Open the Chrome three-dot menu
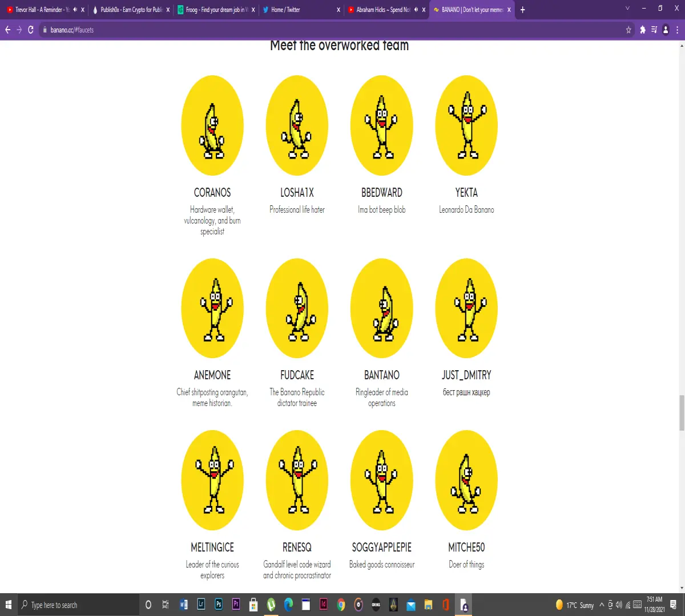Image resolution: width=685 pixels, height=616 pixels. click(x=677, y=30)
